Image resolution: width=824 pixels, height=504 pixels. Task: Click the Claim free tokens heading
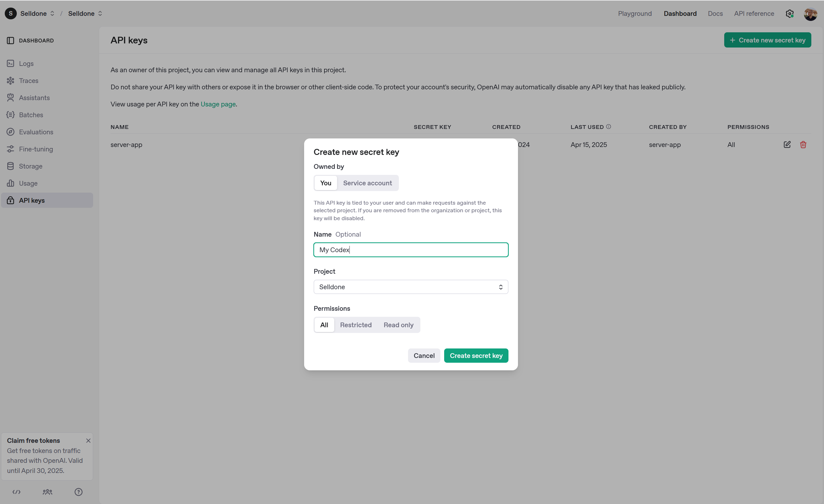pos(34,440)
